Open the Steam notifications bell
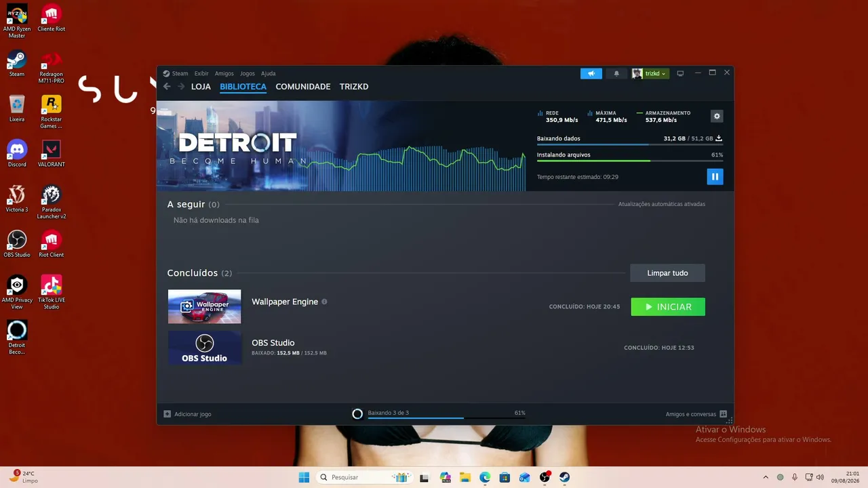868x488 pixels. tap(616, 73)
